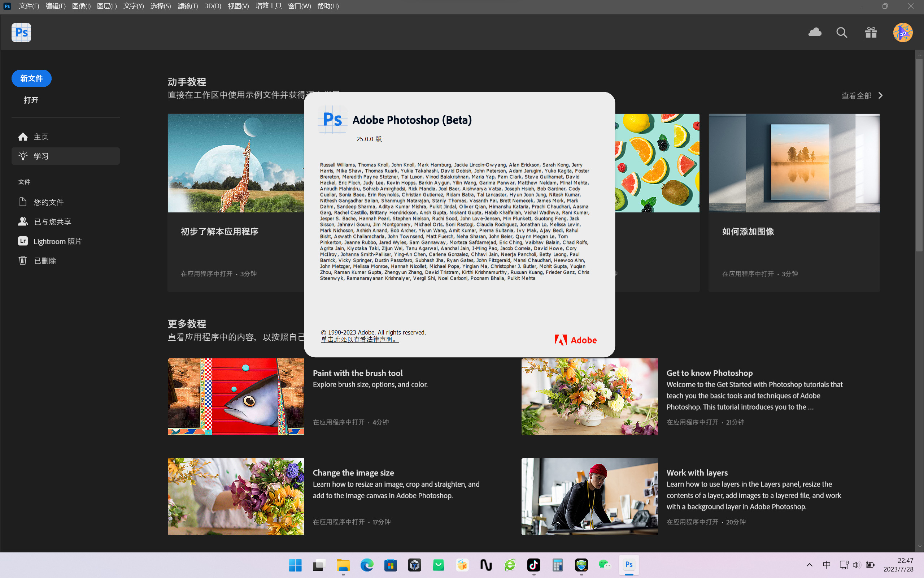Click the 新文件 button
Viewport: 924px width, 578px height.
click(31, 78)
